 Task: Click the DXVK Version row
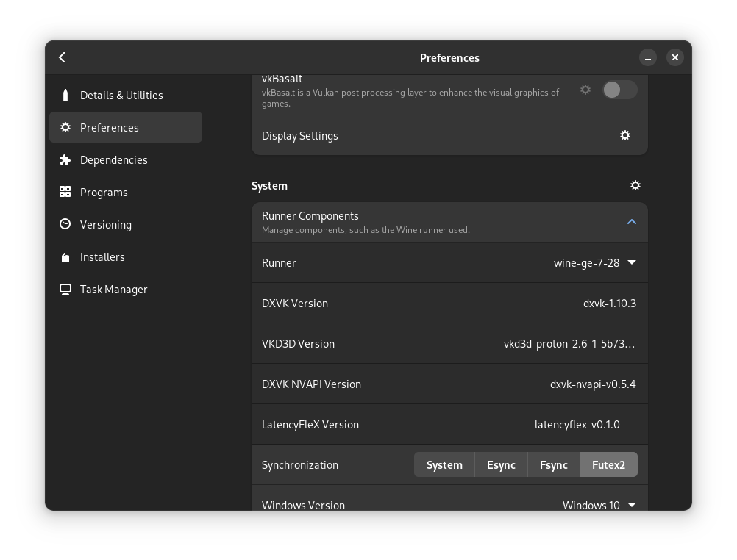pos(449,304)
